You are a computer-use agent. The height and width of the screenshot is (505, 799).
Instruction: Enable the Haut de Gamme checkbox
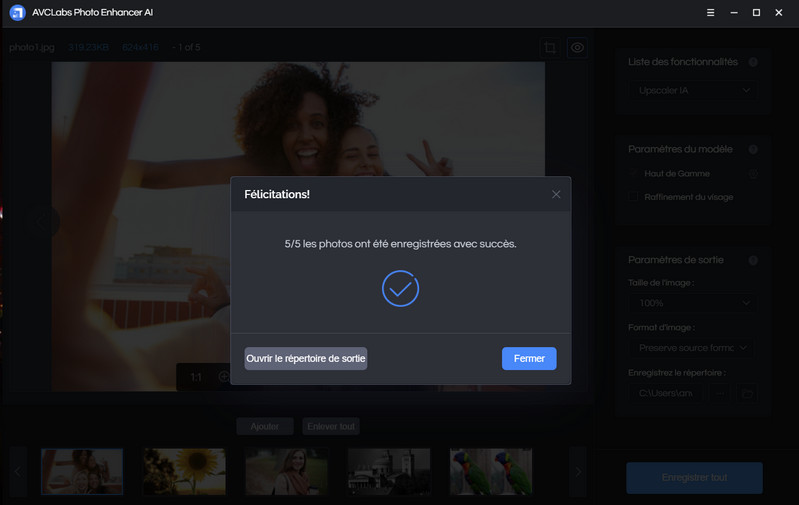coord(634,174)
